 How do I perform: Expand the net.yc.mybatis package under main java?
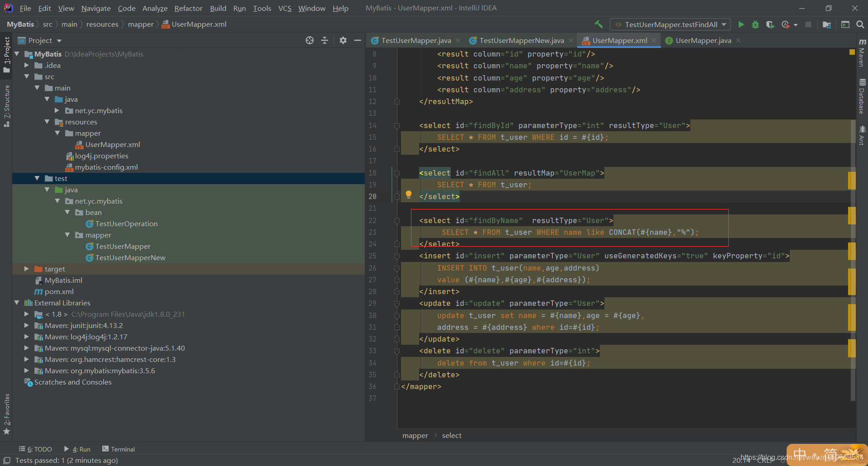click(57, 110)
